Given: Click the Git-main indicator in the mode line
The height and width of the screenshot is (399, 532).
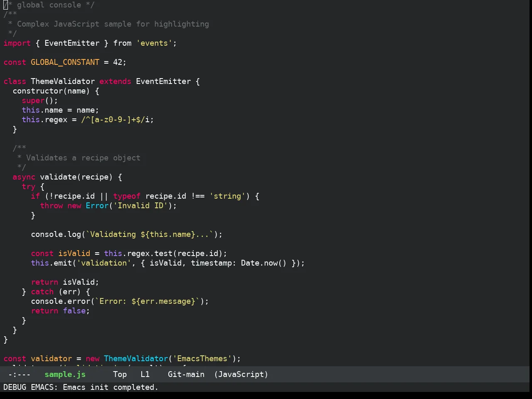Looking at the screenshot, I should point(186,374).
